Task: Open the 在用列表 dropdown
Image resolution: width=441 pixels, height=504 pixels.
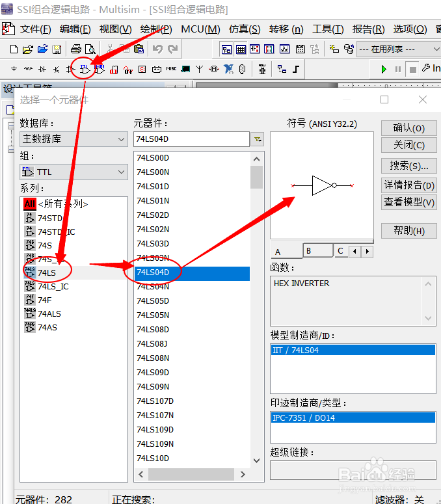Action: tap(399, 49)
